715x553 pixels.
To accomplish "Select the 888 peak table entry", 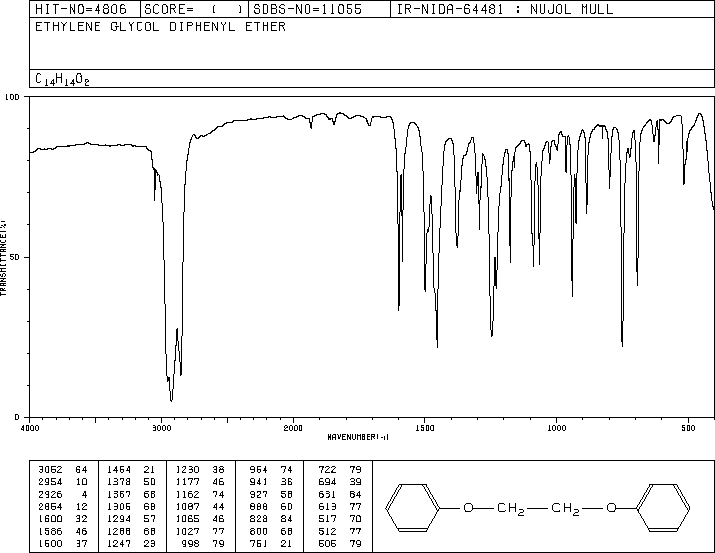I will tap(271, 506).
